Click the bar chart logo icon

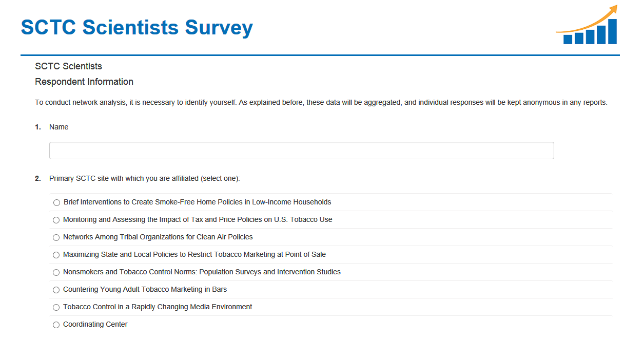(x=588, y=26)
